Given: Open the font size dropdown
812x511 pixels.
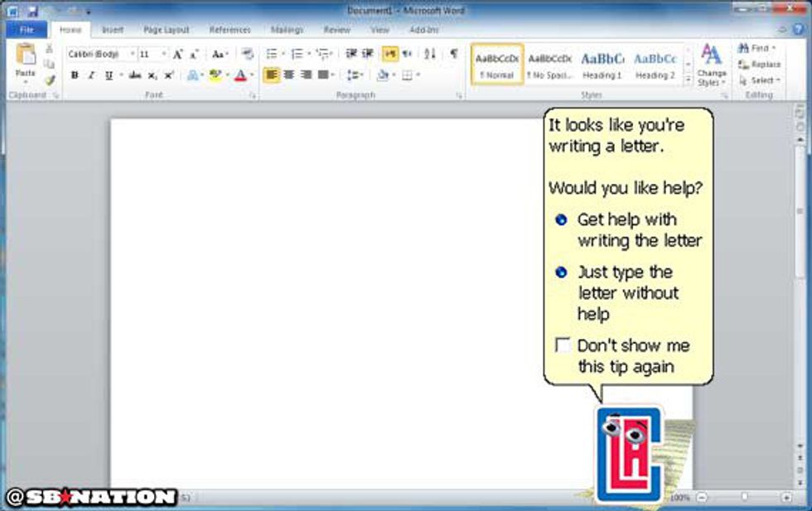Looking at the screenshot, I should tap(163, 55).
